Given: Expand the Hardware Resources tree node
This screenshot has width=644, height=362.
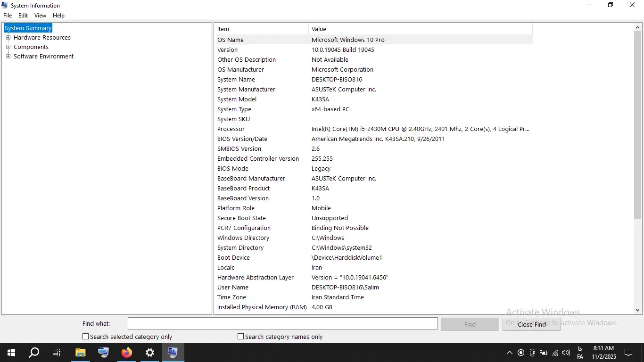Looking at the screenshot, I should pos(8,38).
